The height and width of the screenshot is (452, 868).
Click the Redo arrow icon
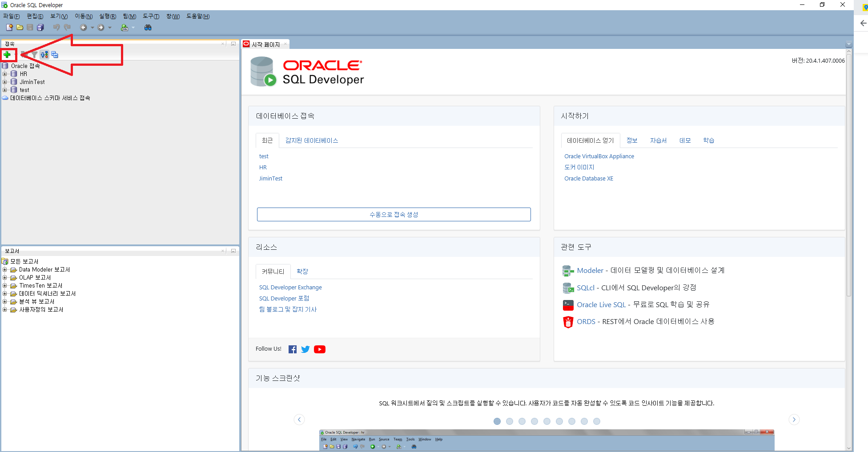(x=67, y=28)
